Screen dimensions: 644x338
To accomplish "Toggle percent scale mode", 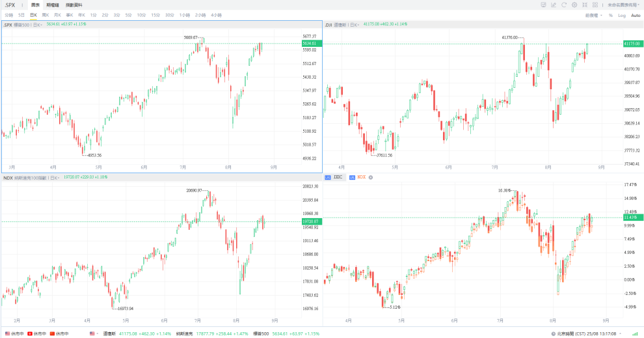I will click(611, 15).
